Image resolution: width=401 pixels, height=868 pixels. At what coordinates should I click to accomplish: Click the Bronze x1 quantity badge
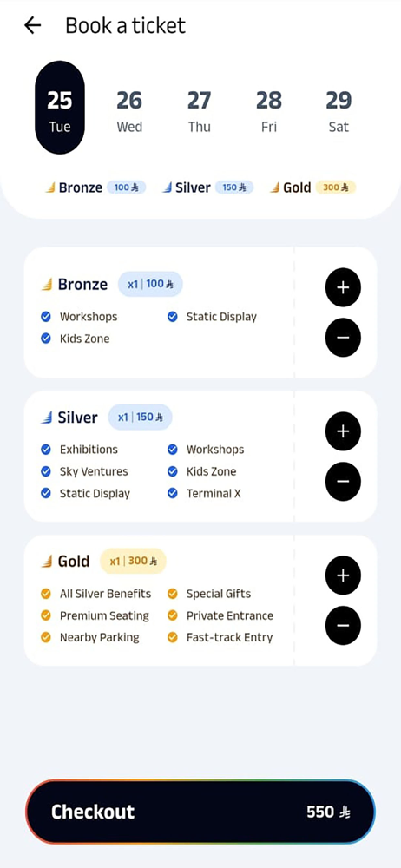[x=150, y=284]
